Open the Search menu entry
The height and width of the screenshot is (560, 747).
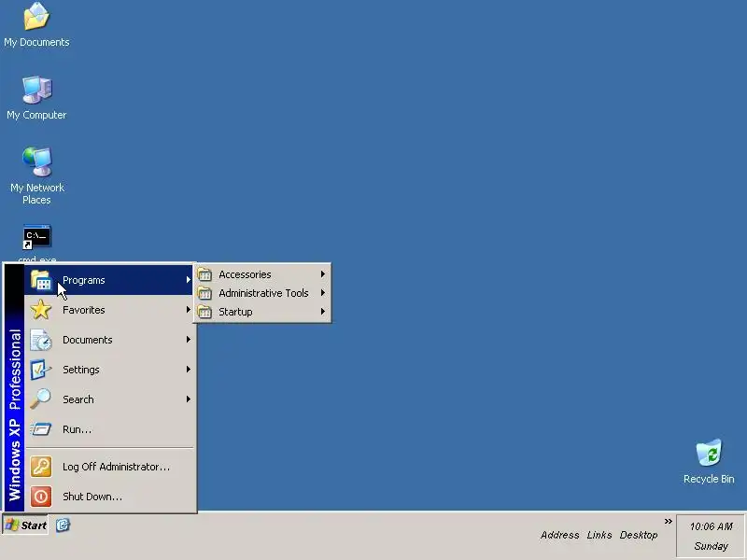click(x=109, y=399)
